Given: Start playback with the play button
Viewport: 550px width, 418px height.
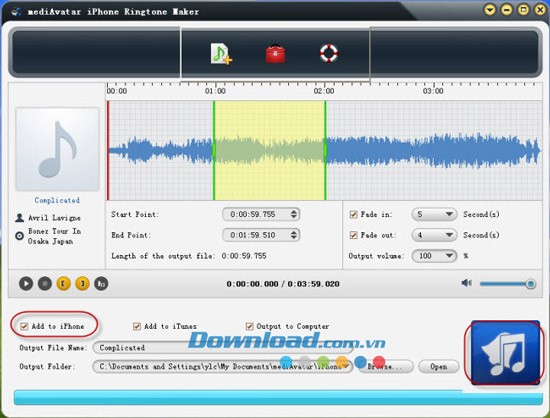Looking at the screenshot, I should coord(26,283).
